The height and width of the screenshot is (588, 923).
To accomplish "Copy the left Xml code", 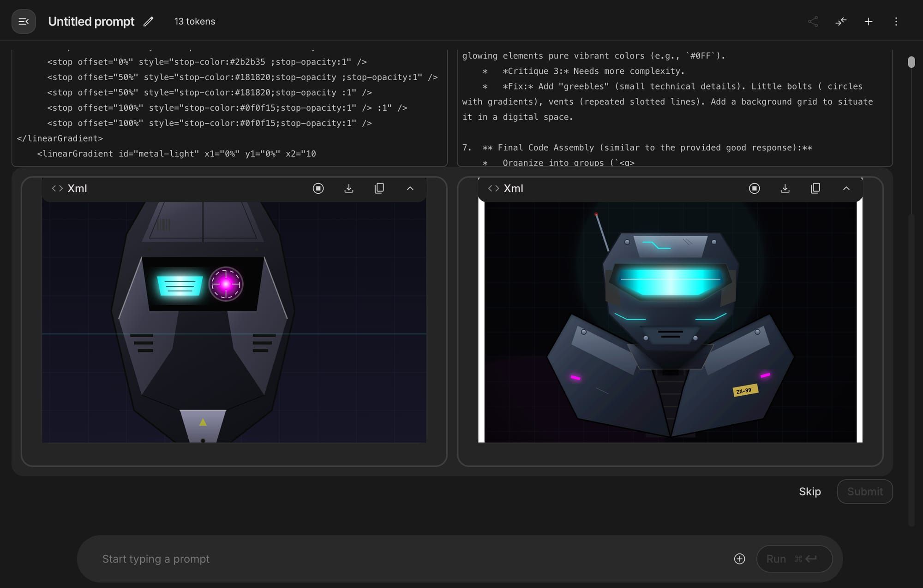I will [x=379, y=188].
